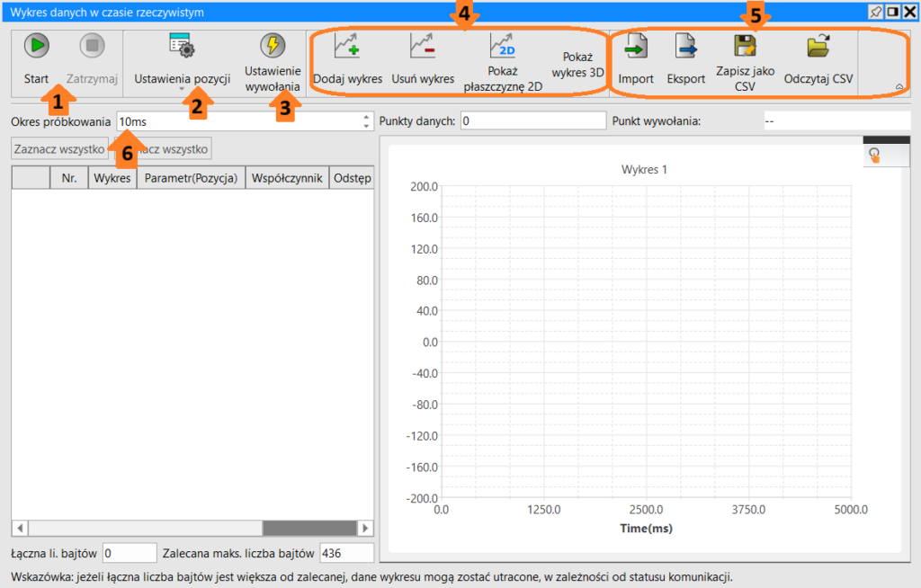Click the Punkt wywołania value field

pyautogui.click(x=836, y=121)
